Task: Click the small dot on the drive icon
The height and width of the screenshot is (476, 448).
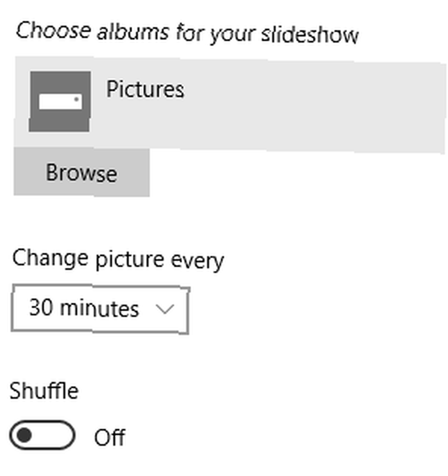Action: click(77, 99)
